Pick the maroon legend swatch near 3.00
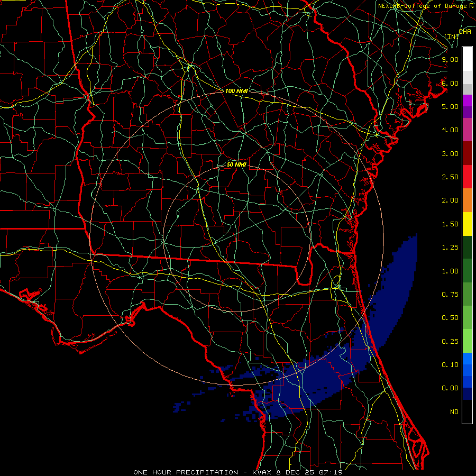This screenshot has height=476, width=476. click(x=467, y=153)
